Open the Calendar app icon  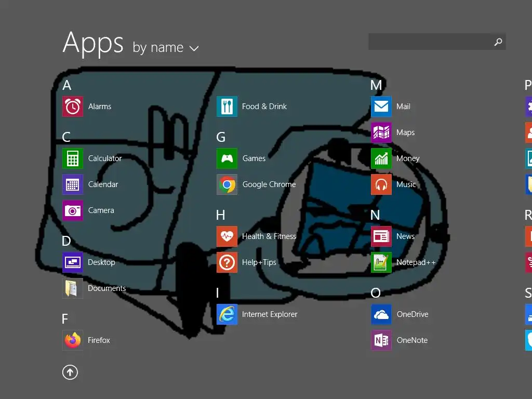coord(73,184)
